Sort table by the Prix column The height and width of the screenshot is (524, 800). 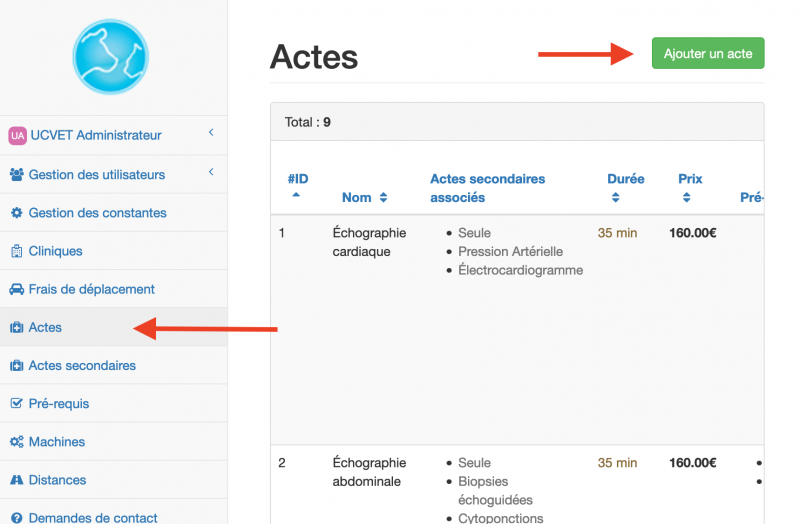(x=690, y=187)
